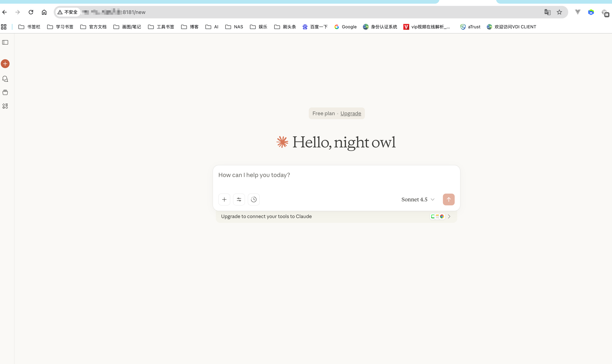The image size is (612, 364).
Task: Open the NAS bookmark folder
Action: [x=234, y=27]
